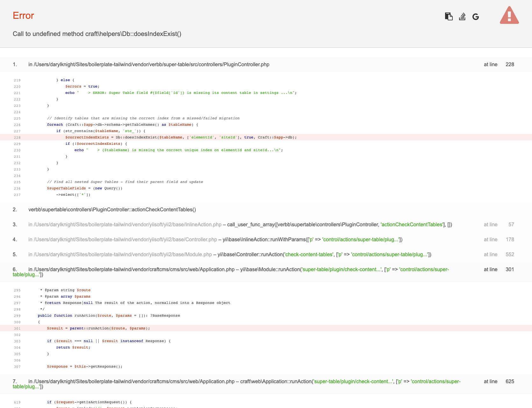Collapse stack frame 1 for PluginController.php
Image resolution: width=532 pixels, height=408 pixels.
[x=149, y=64]
